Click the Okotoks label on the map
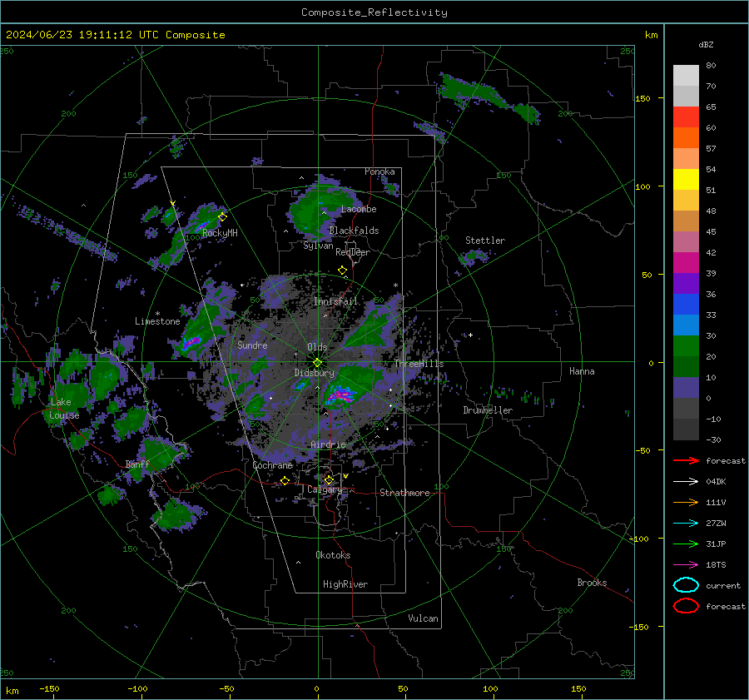This screenshot has height=700, width=749. coord(333,555)
